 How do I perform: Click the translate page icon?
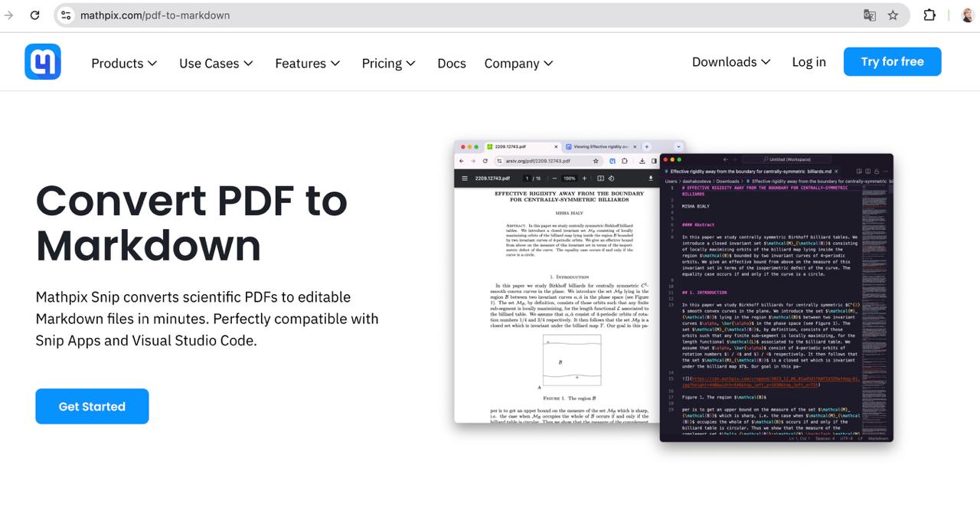click(869, 15)
